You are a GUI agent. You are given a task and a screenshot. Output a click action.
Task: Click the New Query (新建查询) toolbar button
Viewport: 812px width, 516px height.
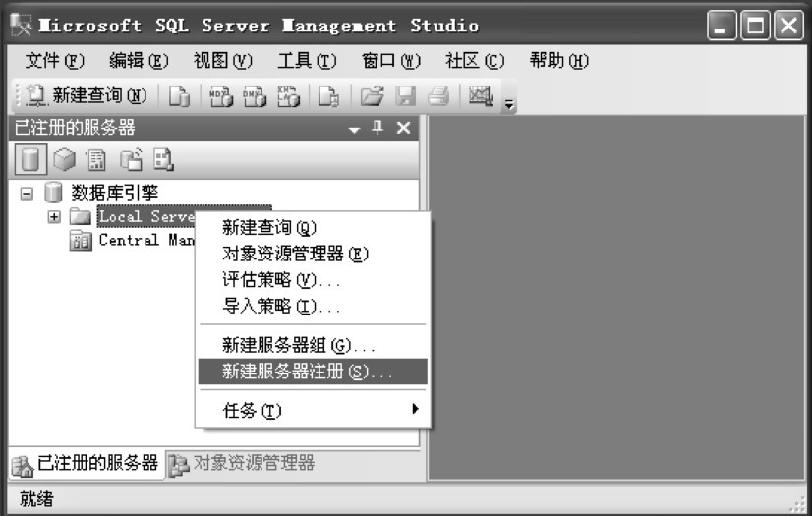click(87, 95)
